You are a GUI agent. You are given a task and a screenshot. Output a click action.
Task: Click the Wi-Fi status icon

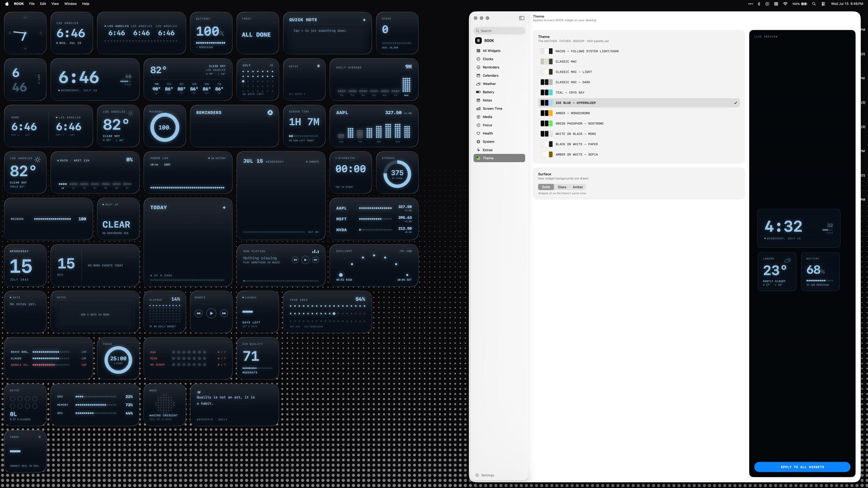point(785,4)
